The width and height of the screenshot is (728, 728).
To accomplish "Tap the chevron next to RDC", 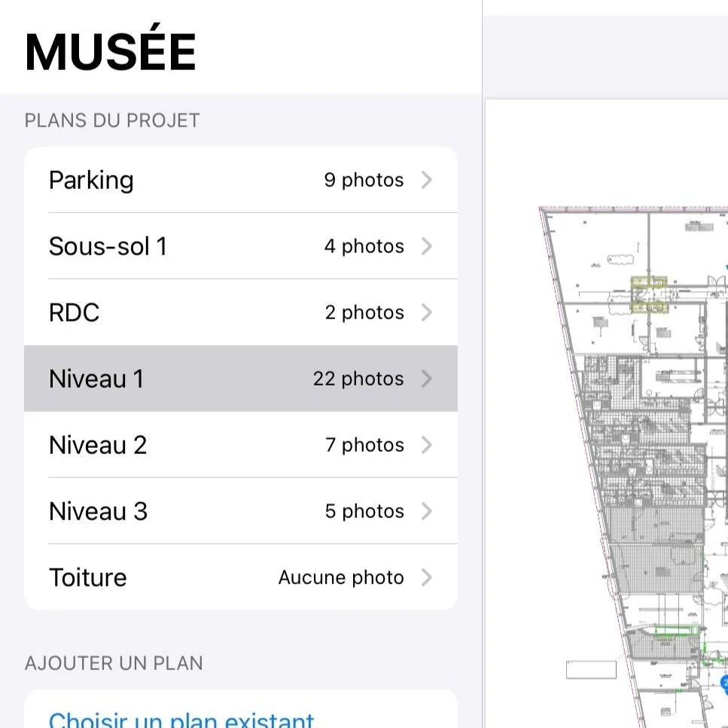I will point(427,312).
